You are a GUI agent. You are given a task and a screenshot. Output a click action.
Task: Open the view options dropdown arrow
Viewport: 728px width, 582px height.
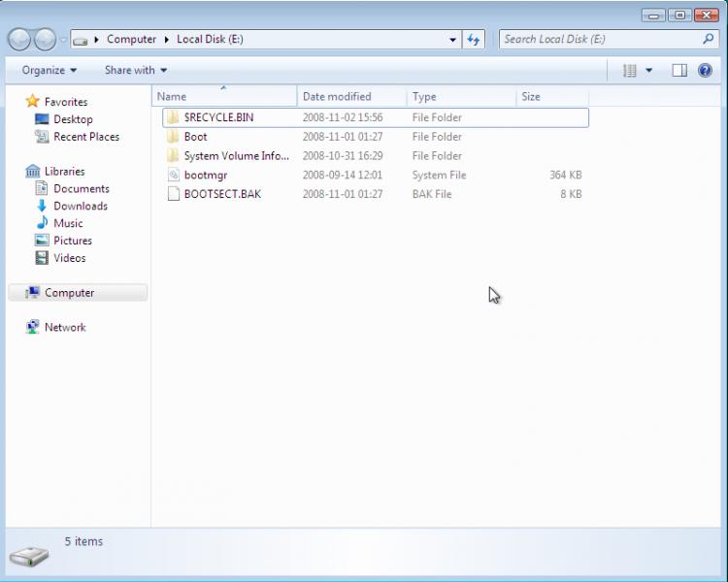649,71
